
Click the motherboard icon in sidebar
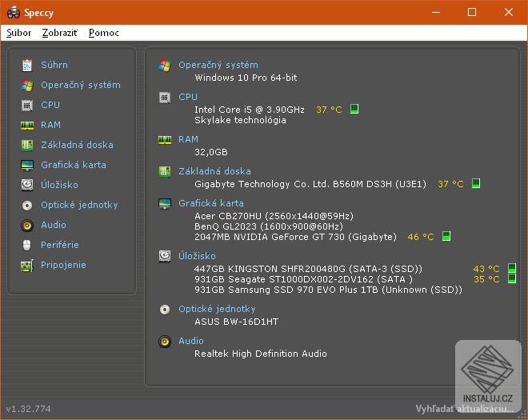[27, 145]
